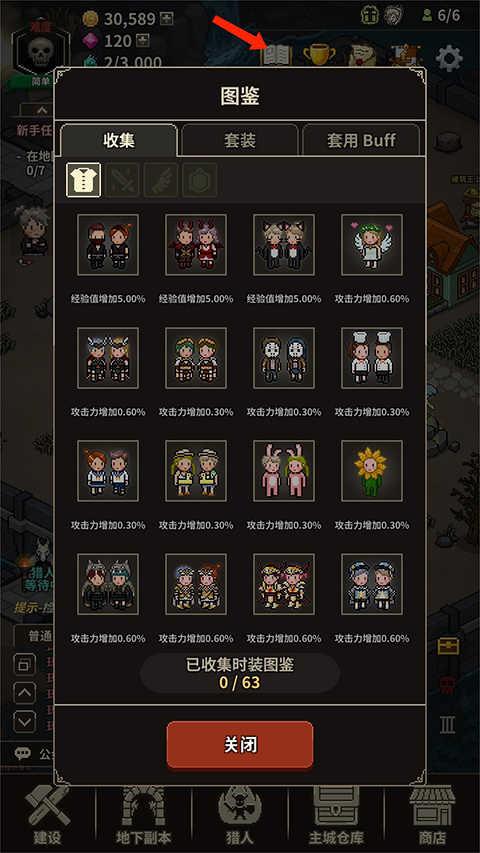Image resolution: width=480 pixels, height=853 pixels.
Task: Select the angel wings costume thumbnail
Action: [372, 244]
